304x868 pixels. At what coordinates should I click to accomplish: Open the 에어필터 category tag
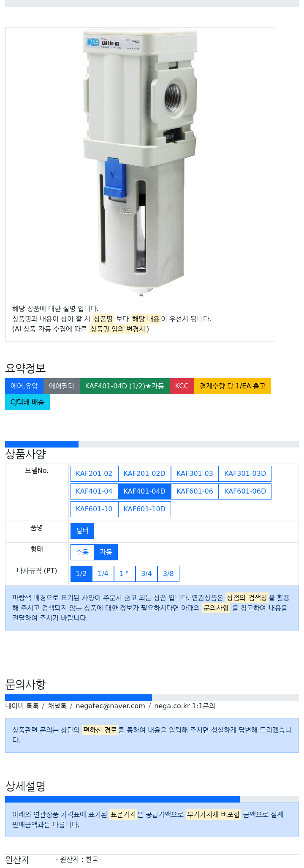click(x=62, y=386)
